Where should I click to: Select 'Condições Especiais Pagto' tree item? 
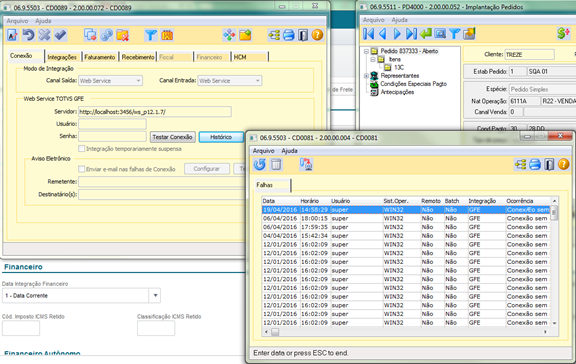tap(414, 84)
